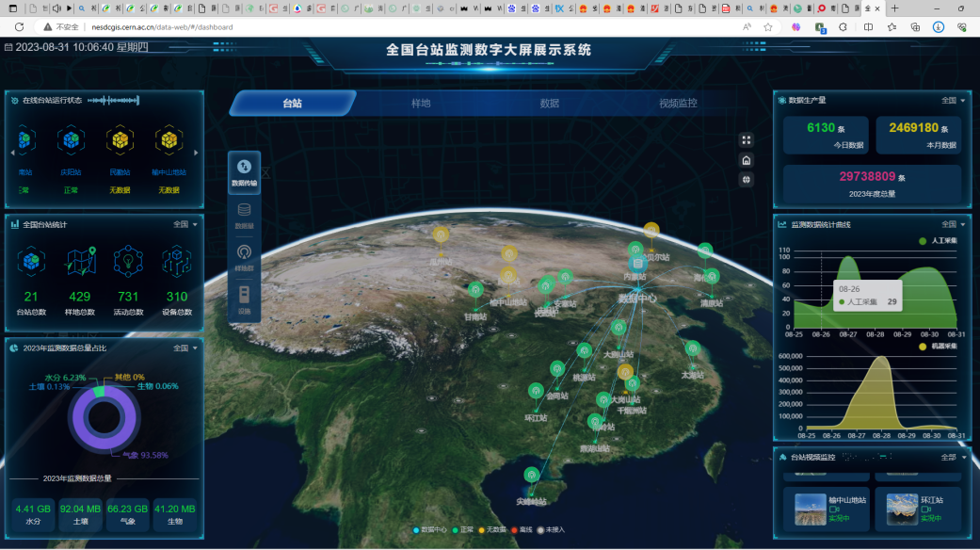Click the 2023年度总量 29738809 card
Screen dimensions: 980x550
872,184
